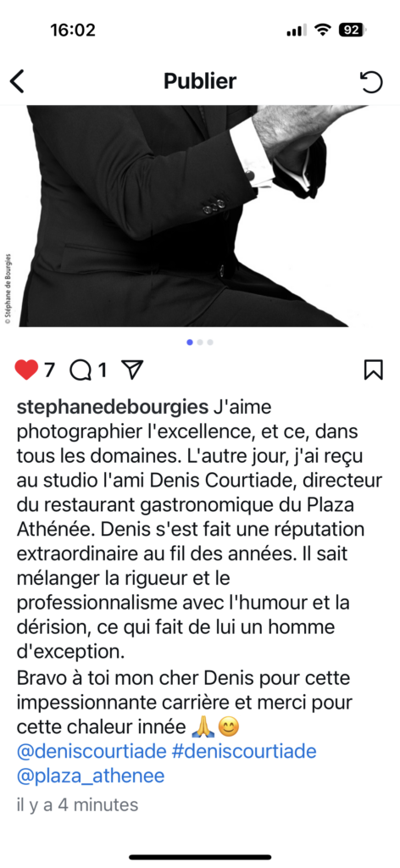Tap the comment count number 1
This screenshot has height=868, width=400.
[x=102, y=370]
